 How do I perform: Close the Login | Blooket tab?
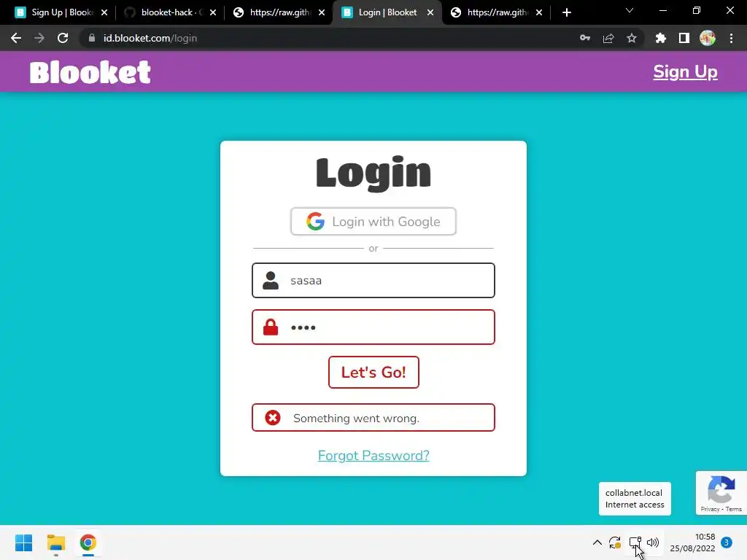[x=430, y=12]
